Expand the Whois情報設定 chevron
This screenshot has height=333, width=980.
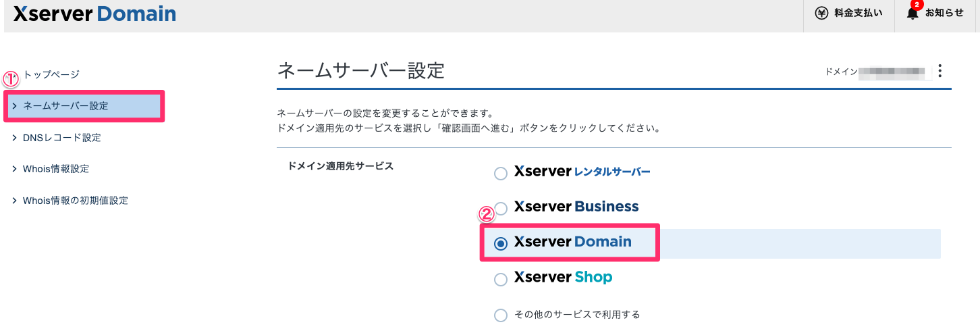click(15, 169)
